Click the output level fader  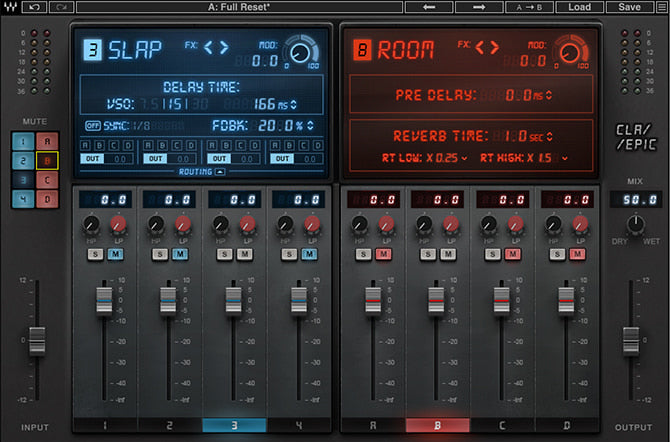pyautogui.click(x=631, y=341)
